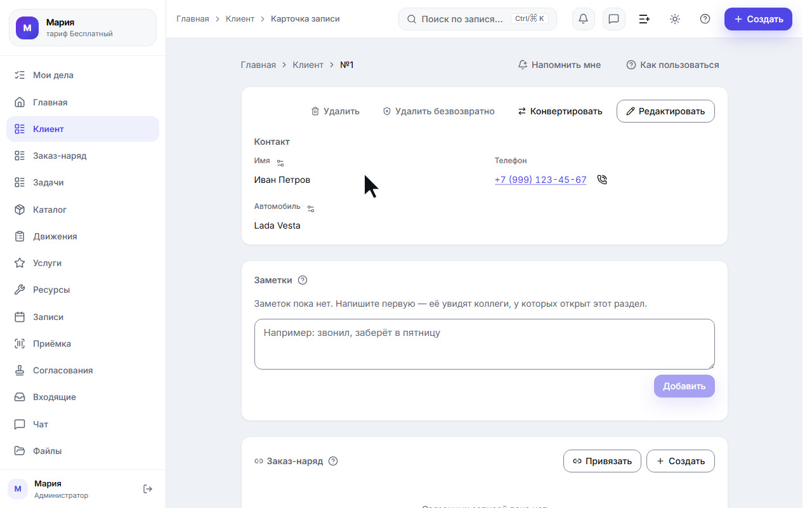Click Клиент in top bar breadcrumb
Screen dimensions: 812x508
coord(240,19)
